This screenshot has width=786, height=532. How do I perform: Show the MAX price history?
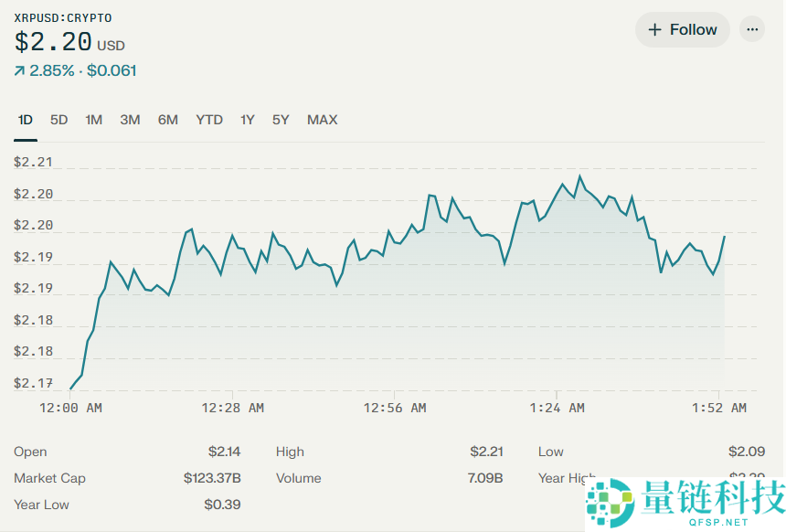click(323, 120)
